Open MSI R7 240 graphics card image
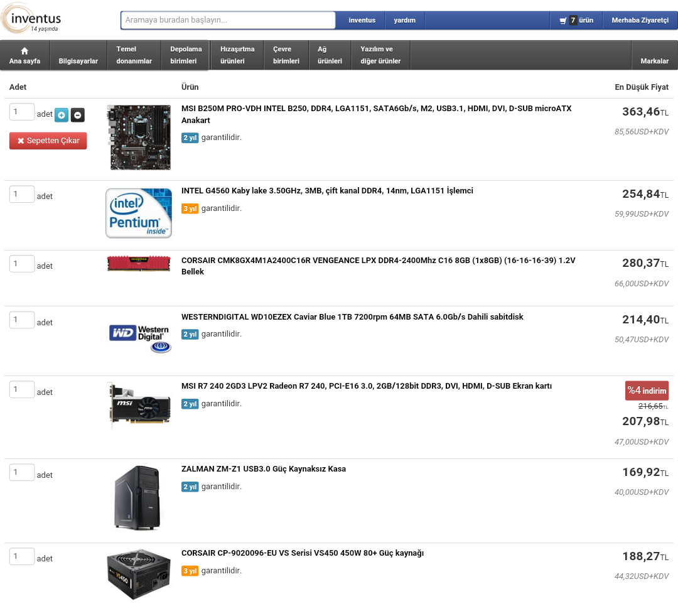Viewport: 678px width, 616px height. click(x=139, y=406)
